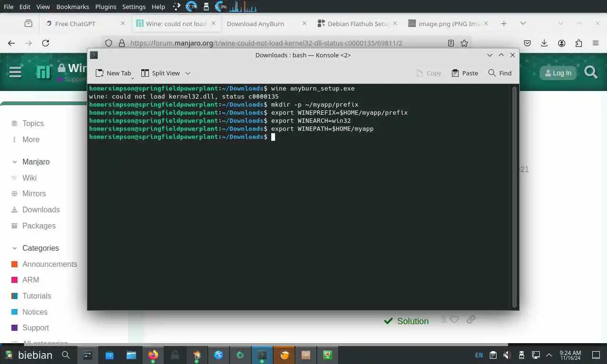Image resolution: width=607 pixels, height=364 pixels.
Task: Open the File menu
Action: tap(9, 7)
